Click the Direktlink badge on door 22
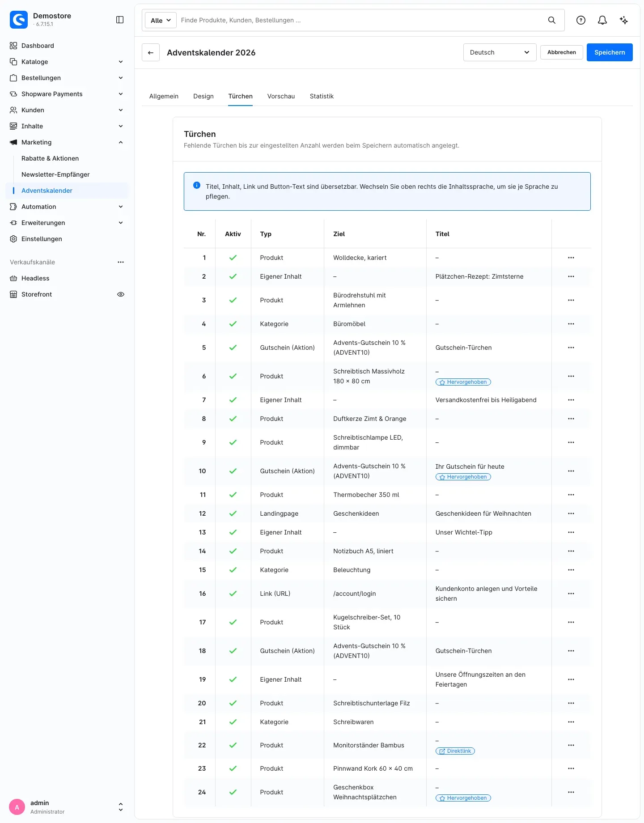The width and height of the screenshot is (644, 823). (x=455, y=751)
